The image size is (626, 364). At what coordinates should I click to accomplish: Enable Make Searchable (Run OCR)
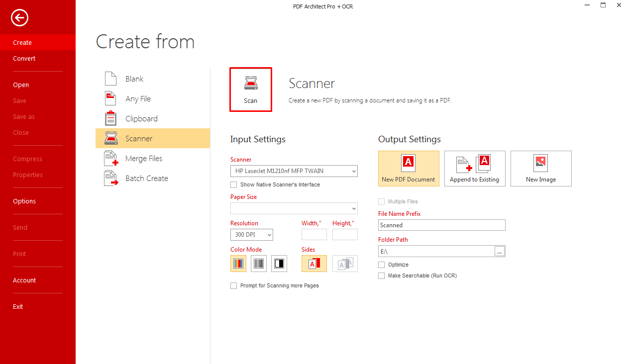pos(381,276)
